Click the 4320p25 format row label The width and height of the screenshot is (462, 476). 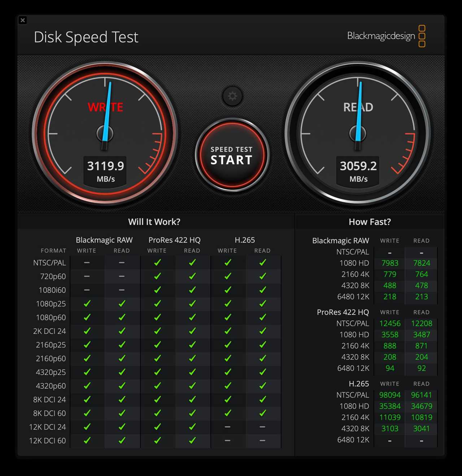click(51, 373)
